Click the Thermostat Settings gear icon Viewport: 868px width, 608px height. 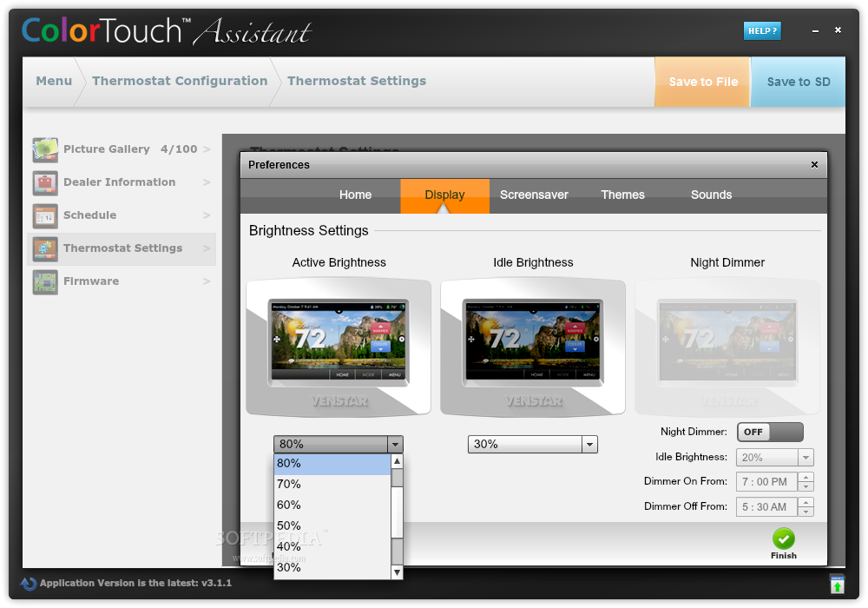click(45, 248)
